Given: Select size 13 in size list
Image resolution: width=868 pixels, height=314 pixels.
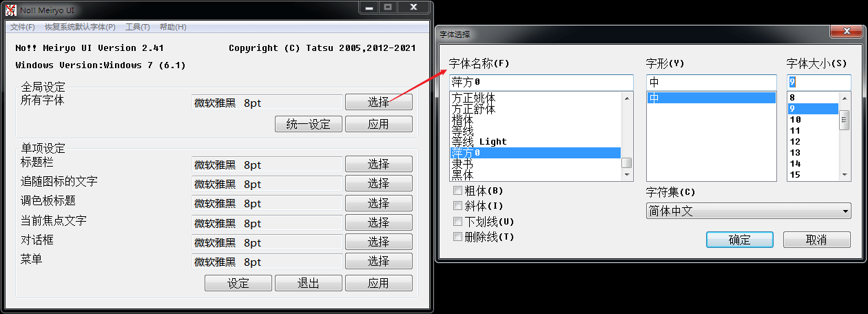Looking at the screenshot, I should (813, 153).
